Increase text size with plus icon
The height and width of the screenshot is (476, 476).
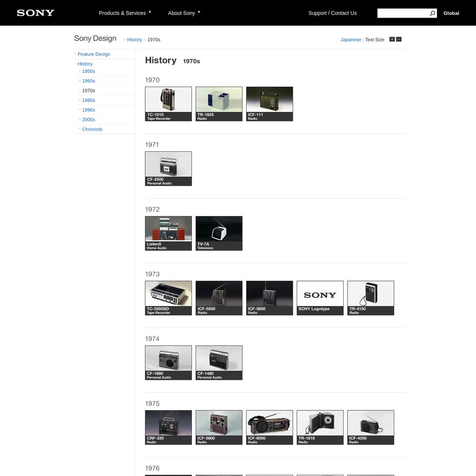392,39
